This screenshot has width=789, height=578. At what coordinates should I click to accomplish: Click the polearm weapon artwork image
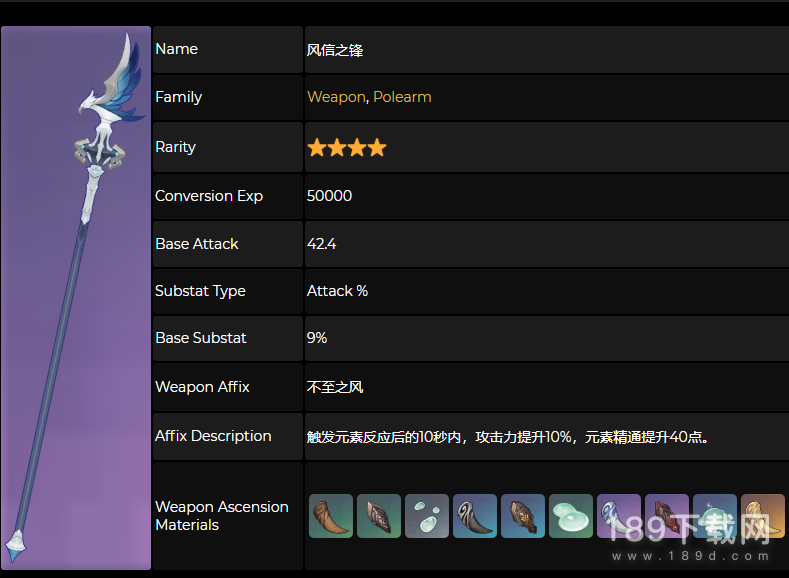coord(76,298)
